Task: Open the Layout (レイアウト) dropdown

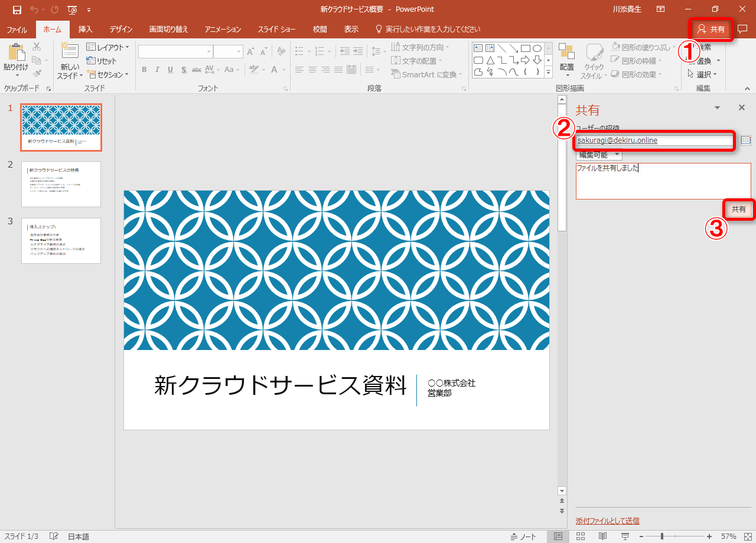Action: coord(107,47)
